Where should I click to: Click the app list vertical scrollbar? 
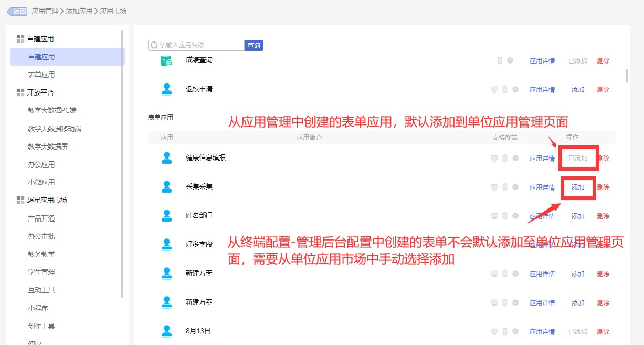627,76
